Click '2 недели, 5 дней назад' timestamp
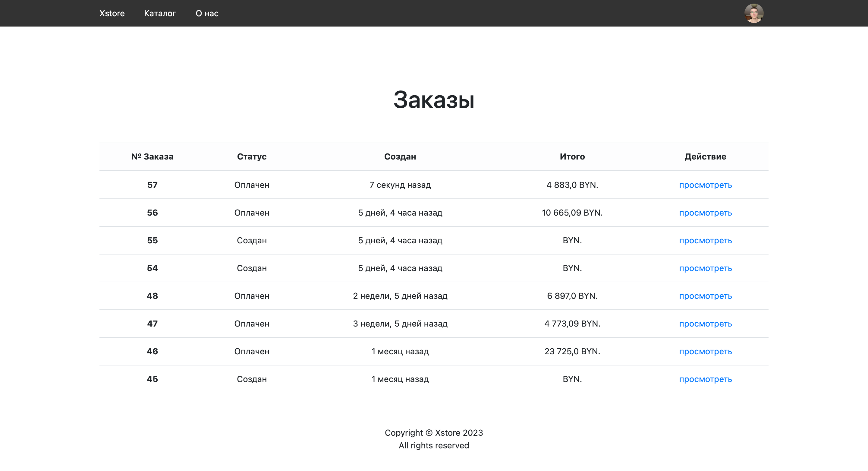This screenshot has width=868, height=471. pyautogui.click(x=400, y=296)
